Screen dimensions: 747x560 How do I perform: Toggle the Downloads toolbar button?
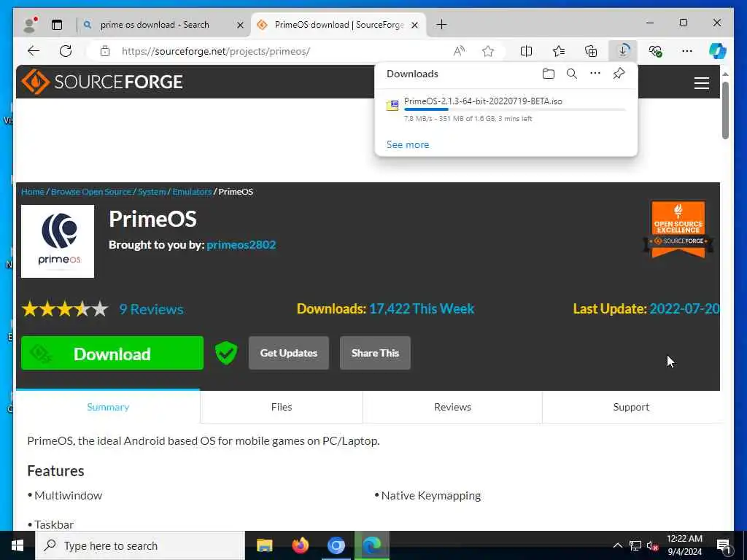(x=623, y=51)
